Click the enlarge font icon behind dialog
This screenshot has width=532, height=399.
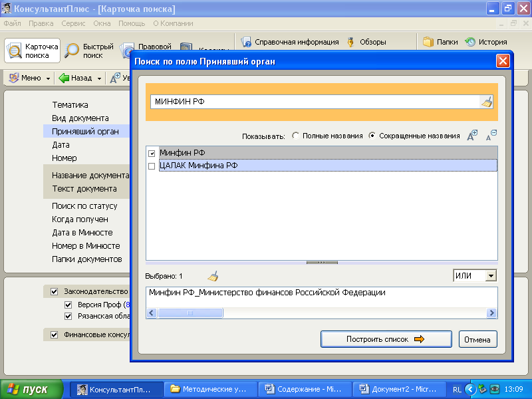point(115,78)
